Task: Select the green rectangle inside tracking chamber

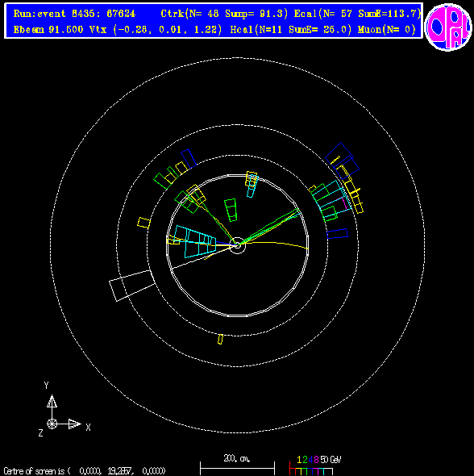Action: [x=231, y=210]
